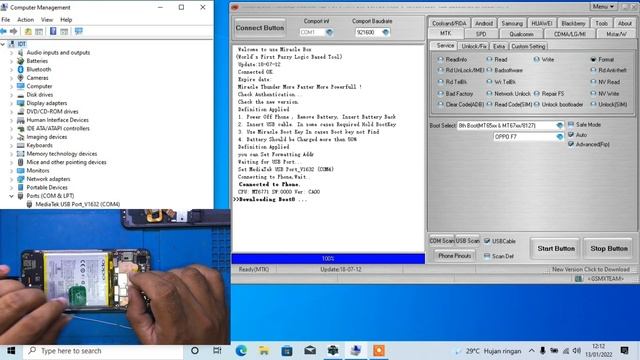Expand the Mice and other pointing devices node
Viewport: 640px width, 360px height.
click(11, 162)
